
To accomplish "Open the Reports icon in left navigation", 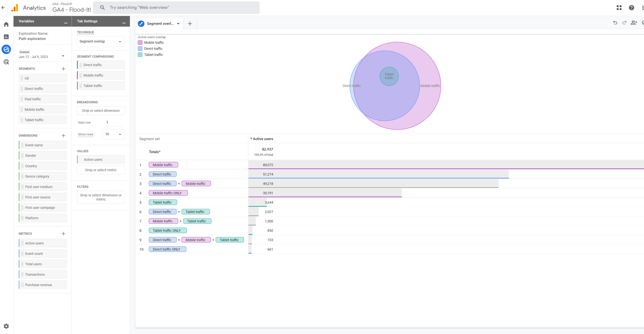I will [6, 37].
